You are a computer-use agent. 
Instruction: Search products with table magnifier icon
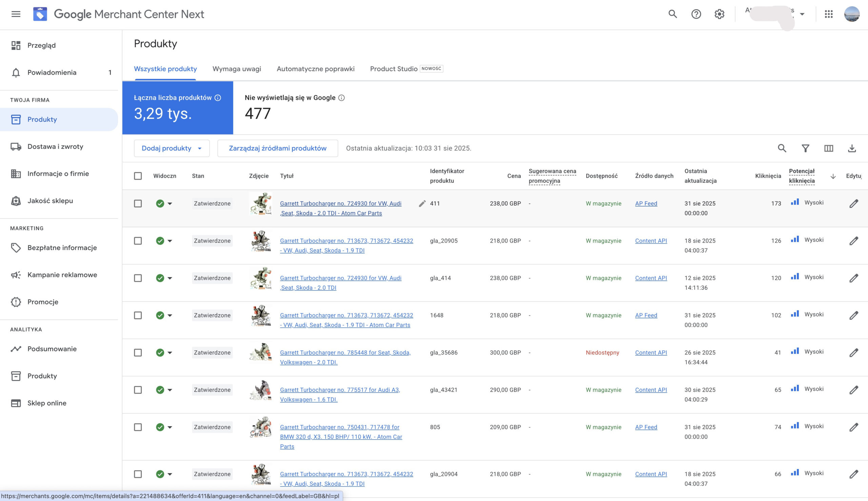(x=782, y=148)
